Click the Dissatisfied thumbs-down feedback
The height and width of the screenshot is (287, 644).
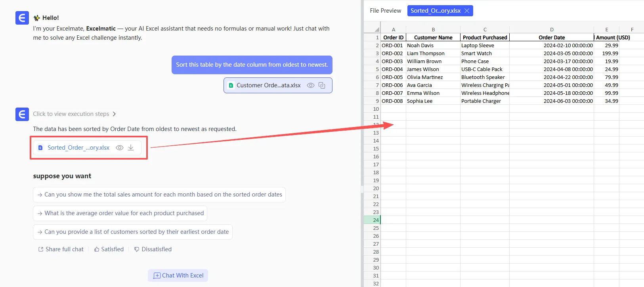coord(153,249)
